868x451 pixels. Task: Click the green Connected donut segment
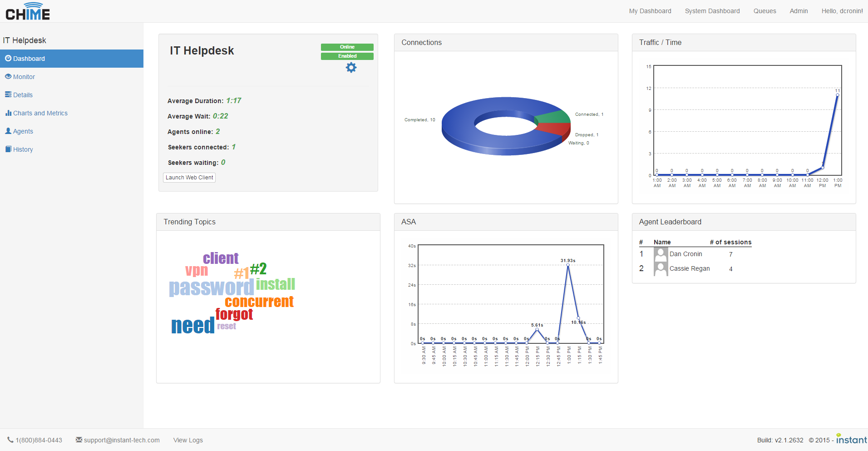click(x=555, y=117)
